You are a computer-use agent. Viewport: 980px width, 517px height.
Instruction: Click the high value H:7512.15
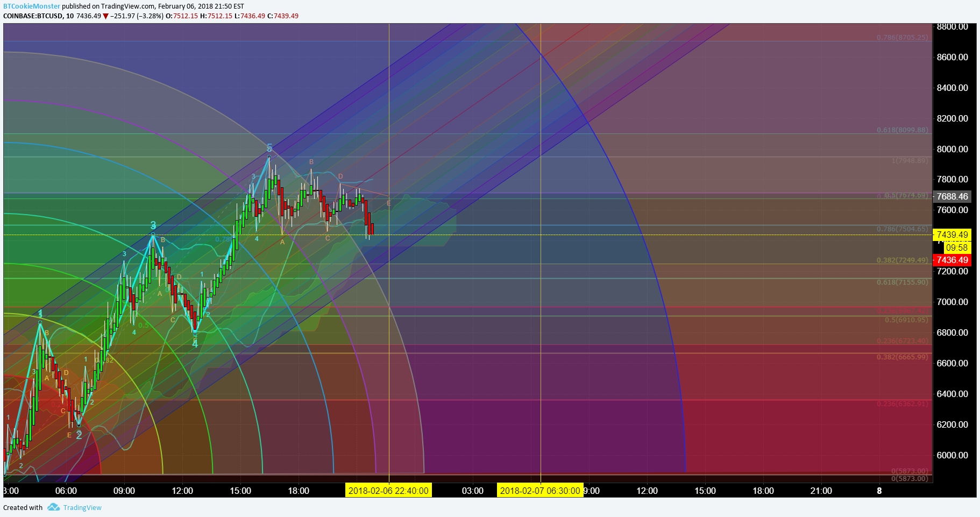(x=216, y=16)
